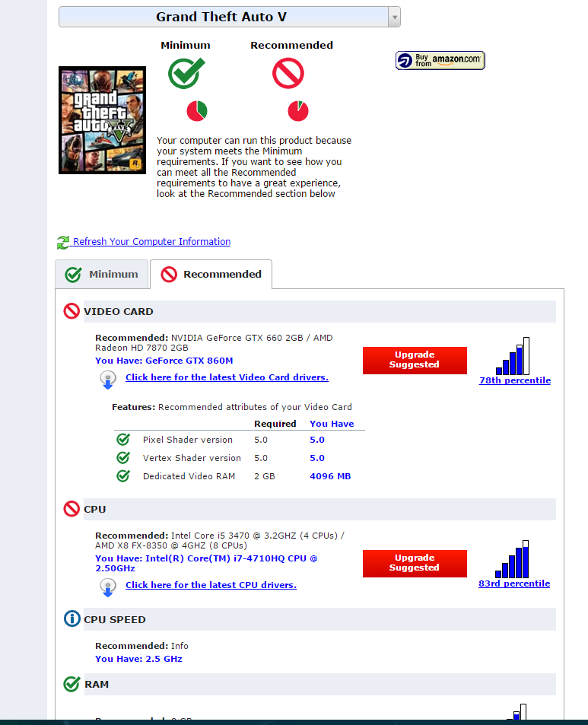Click the Buy from amazon.com button
Viewport: 588px width, 725px height.
[x=440, y=61]
